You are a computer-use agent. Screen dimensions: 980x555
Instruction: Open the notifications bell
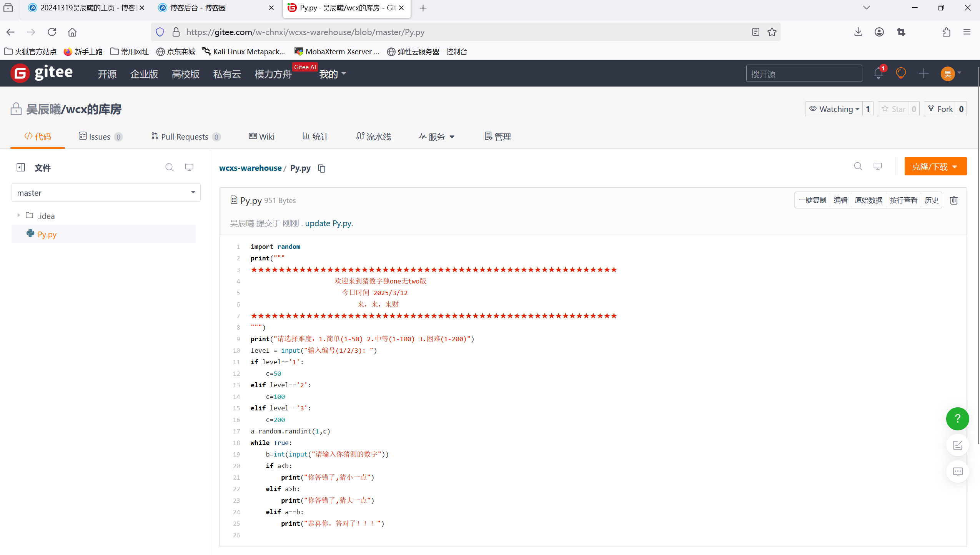coord(878,73)
